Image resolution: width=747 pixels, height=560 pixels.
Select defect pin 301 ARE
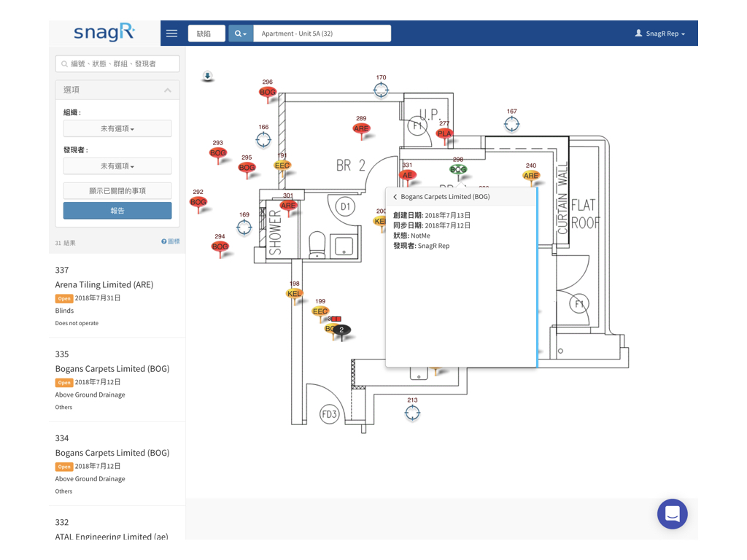288,206
